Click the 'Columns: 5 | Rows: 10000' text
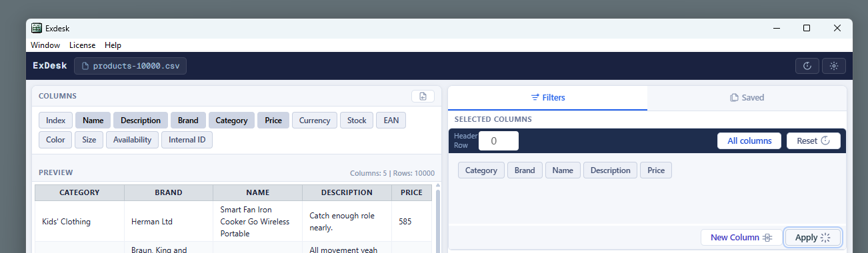The width and height of the screenshot is (868, 253). coord(392,173)
